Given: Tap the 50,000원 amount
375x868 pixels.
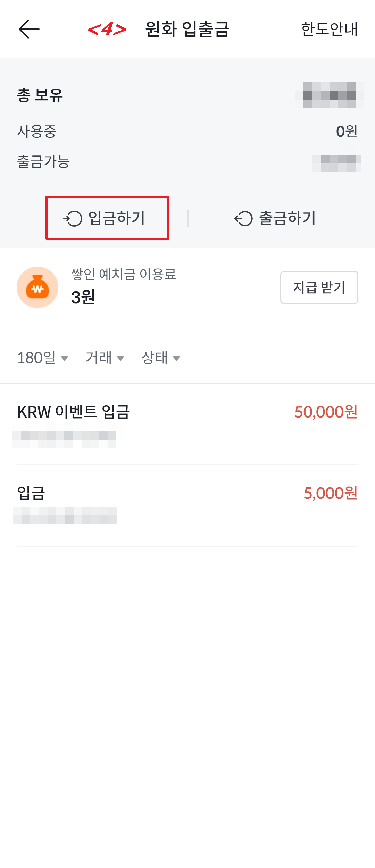Looking at the screenshot, I should [326, 412].
